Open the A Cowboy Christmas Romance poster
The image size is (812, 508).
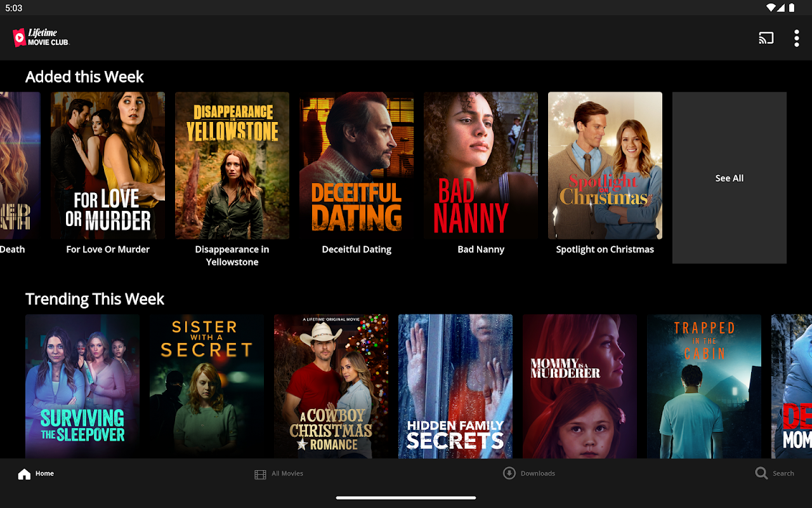click(x=331, y=386)
